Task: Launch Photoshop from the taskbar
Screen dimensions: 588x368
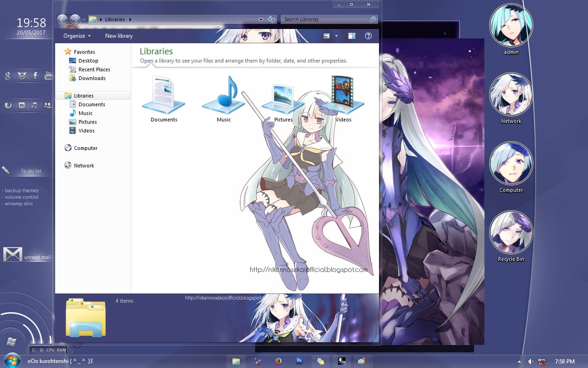Action: point(300,361)
